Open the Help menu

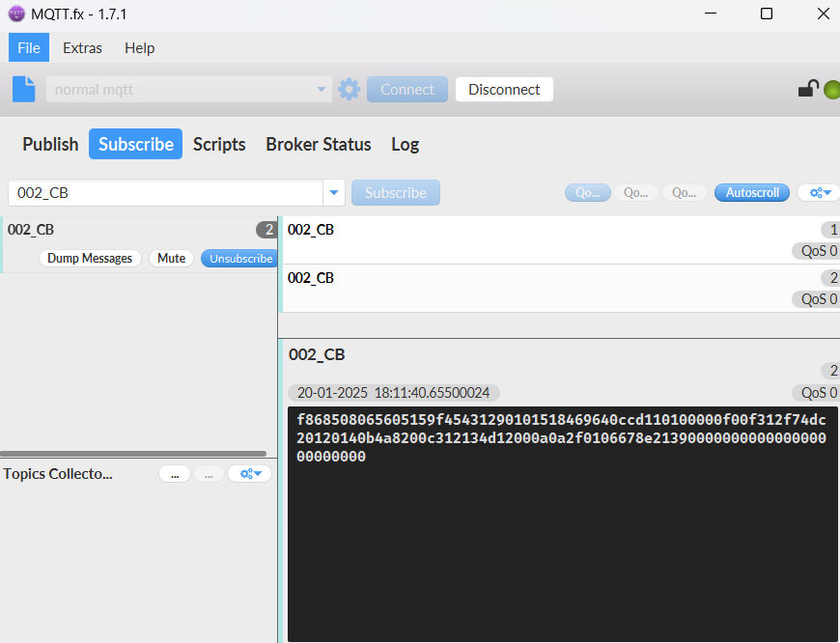139,47
